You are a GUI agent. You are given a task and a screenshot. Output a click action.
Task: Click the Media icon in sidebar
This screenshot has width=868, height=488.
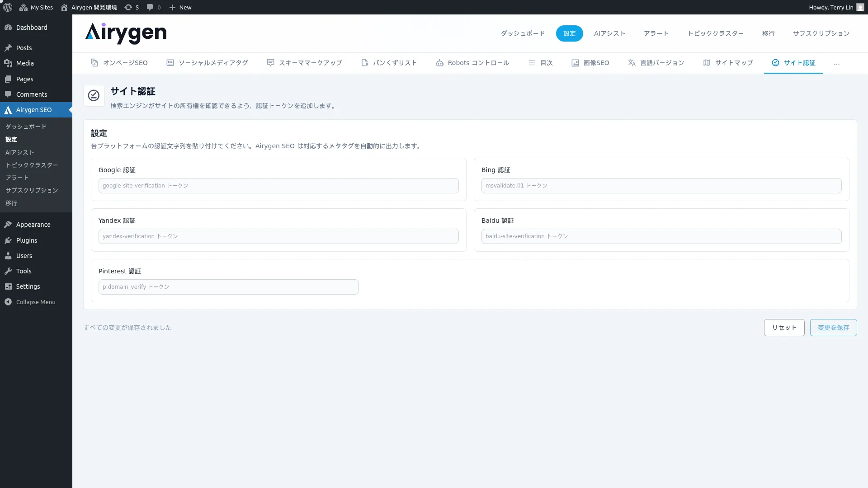click(x=8, y=63)
